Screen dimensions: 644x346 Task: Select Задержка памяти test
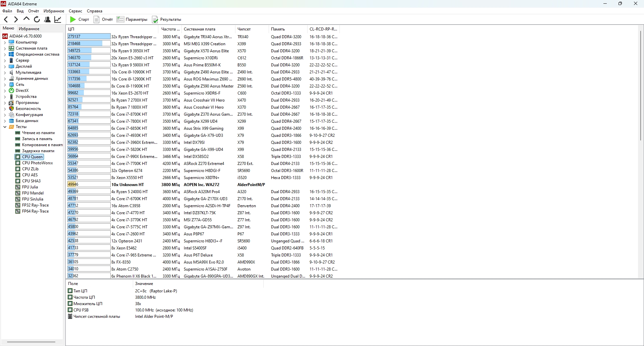point(38,151)
